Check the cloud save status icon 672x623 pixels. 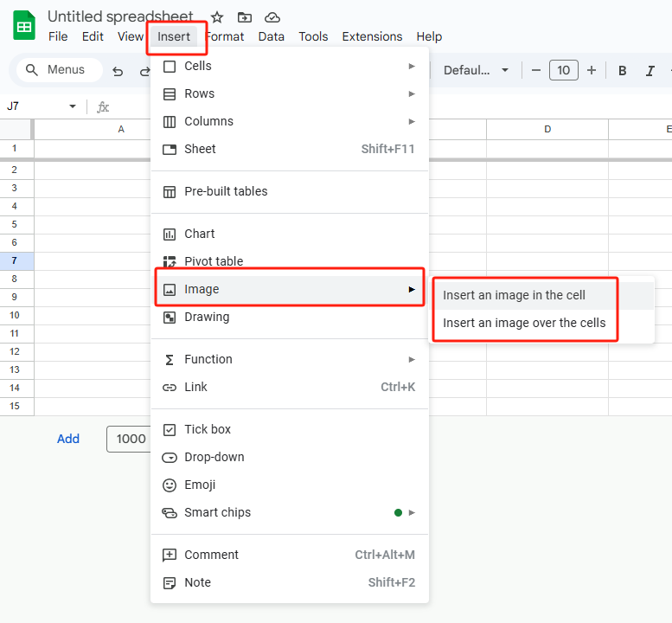point(272,17)
